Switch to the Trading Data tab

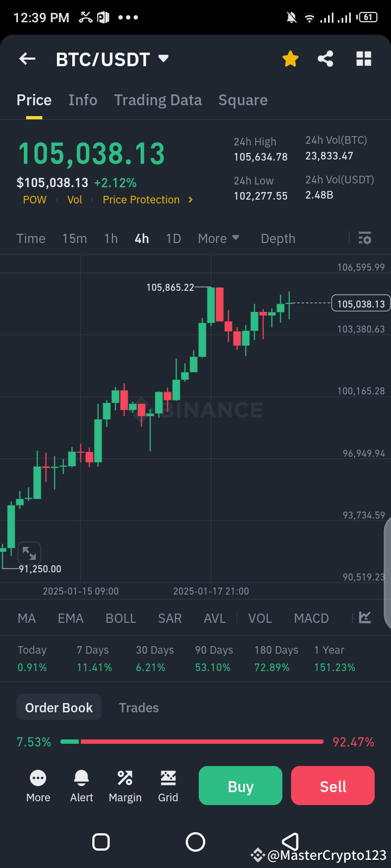158,100
